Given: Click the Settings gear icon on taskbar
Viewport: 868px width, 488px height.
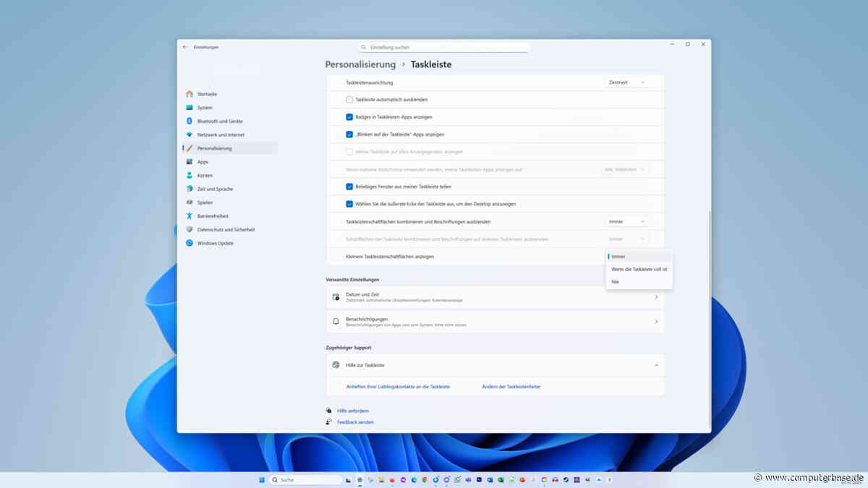Looking at the screenshot, I should (359, 480).
